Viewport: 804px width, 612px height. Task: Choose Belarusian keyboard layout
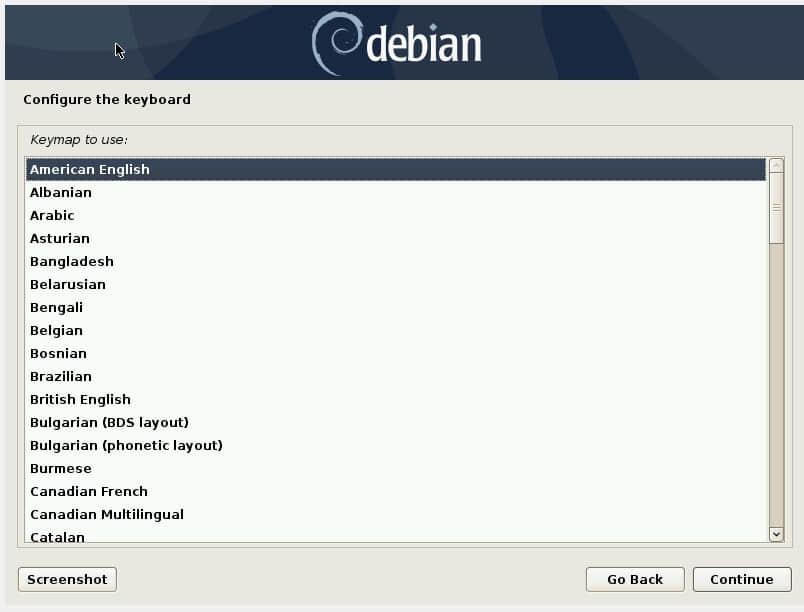68,284
